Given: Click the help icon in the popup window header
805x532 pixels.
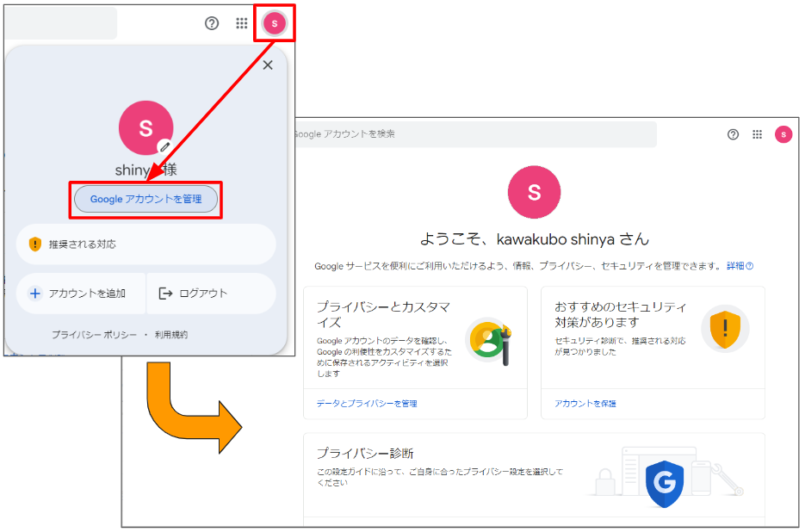Looking at the screenshot, I should pos(212,23).
